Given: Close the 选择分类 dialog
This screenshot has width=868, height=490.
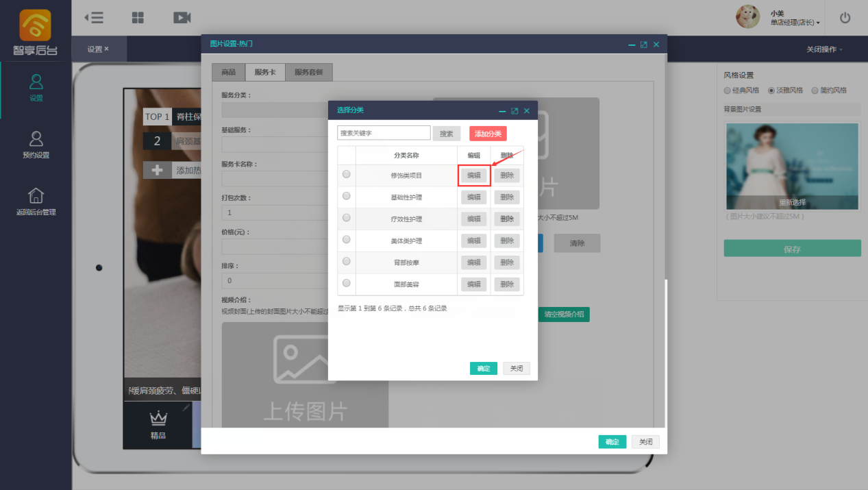Looking at the screenshot, I should click(527, 110).
